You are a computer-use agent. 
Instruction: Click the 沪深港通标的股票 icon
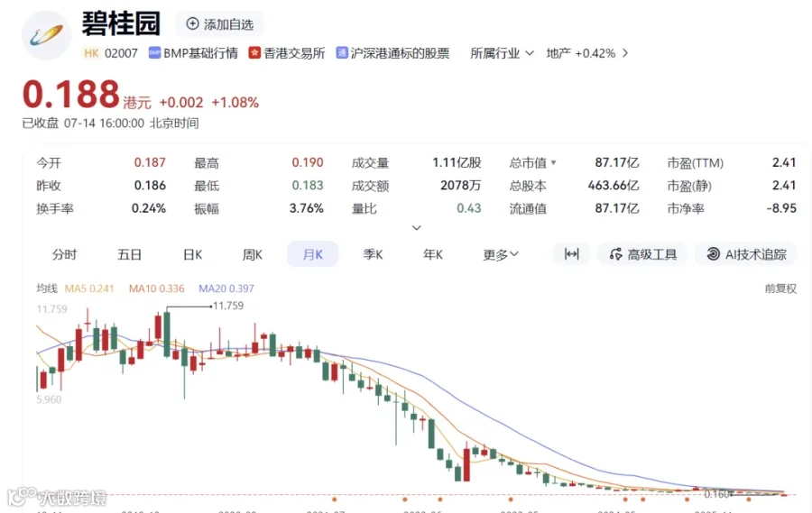click(341, 53)
